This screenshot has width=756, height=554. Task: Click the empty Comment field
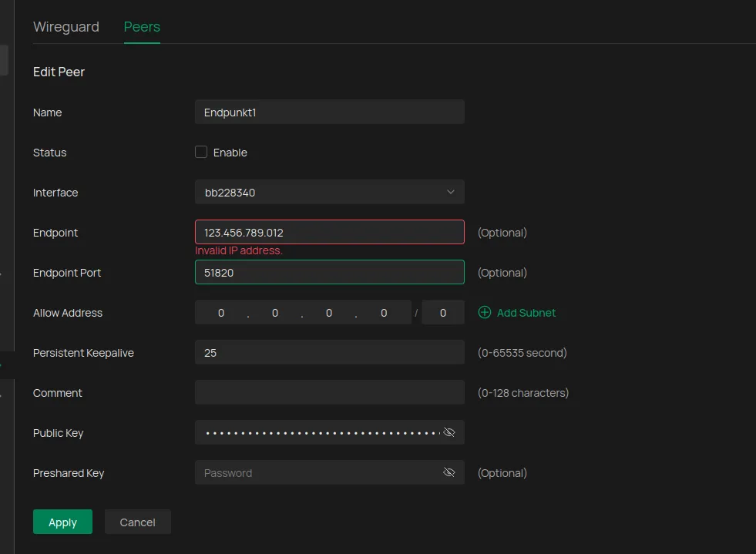(329, 392)
